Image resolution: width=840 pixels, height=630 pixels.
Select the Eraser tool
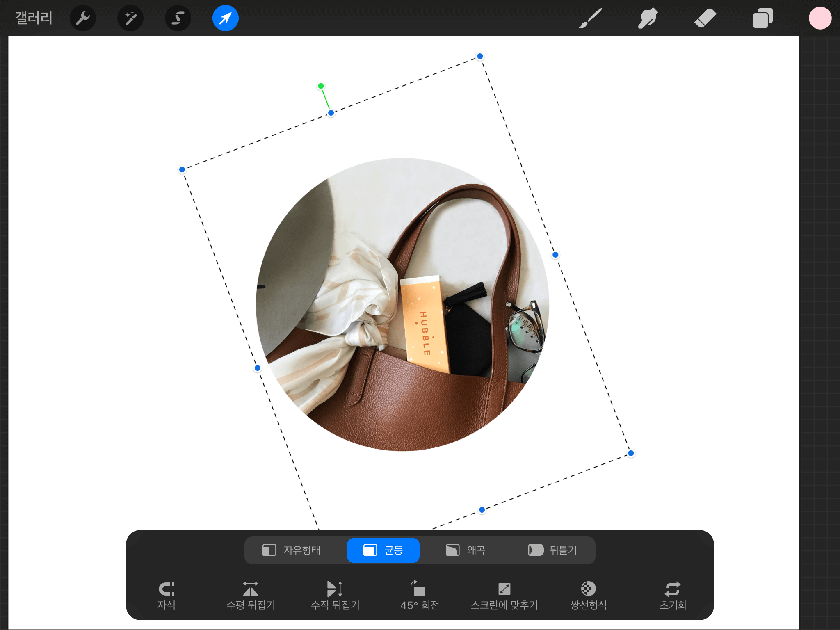tap(705, 18)
